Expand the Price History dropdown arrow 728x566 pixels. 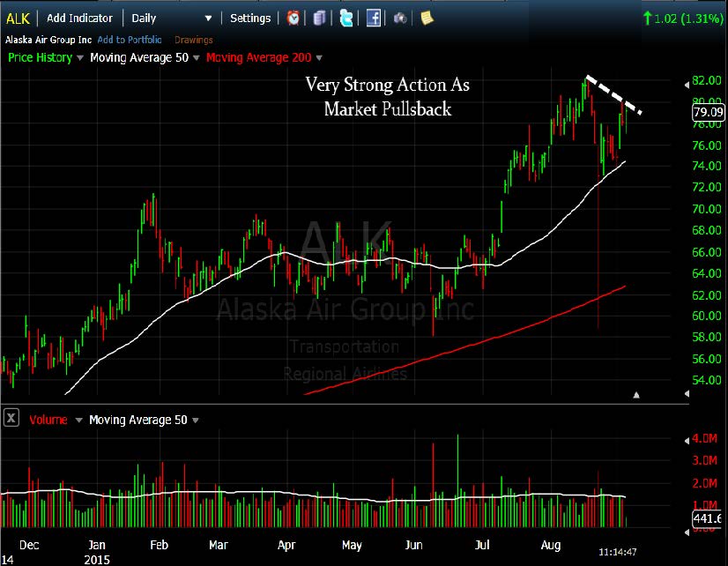point(80,57)
